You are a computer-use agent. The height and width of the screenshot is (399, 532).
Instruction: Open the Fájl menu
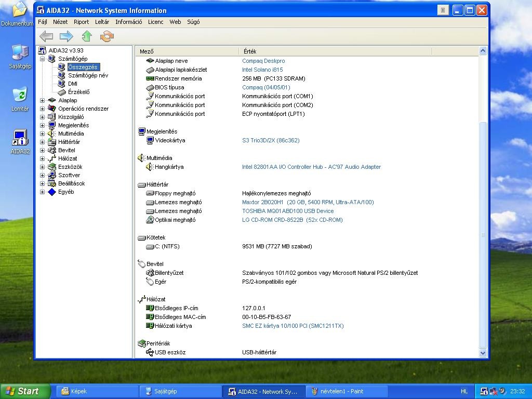(x=43, y=22)
